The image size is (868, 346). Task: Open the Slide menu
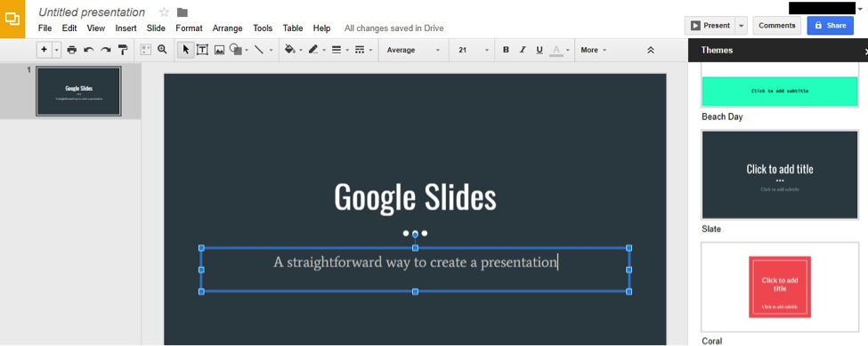[156, 28]
